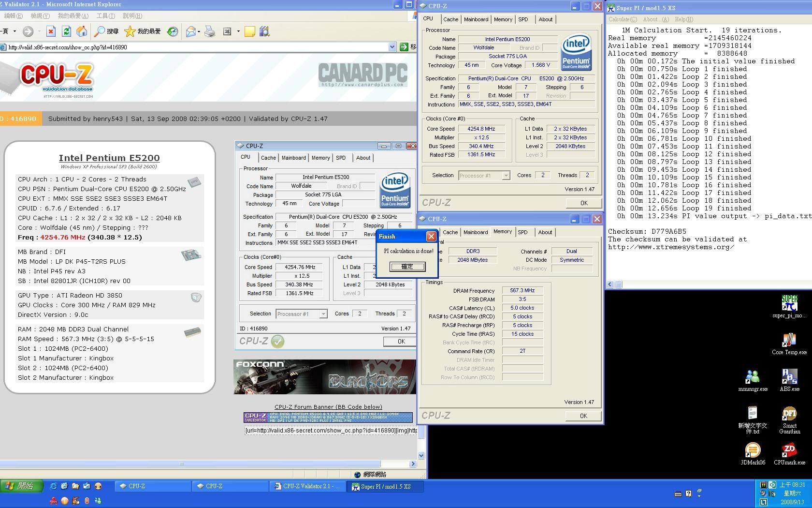Image resolution: width=812 pixels, height=508 pixels.
Task: Open msnmsgr.exe desktop icon
Action: coord(753,380)
